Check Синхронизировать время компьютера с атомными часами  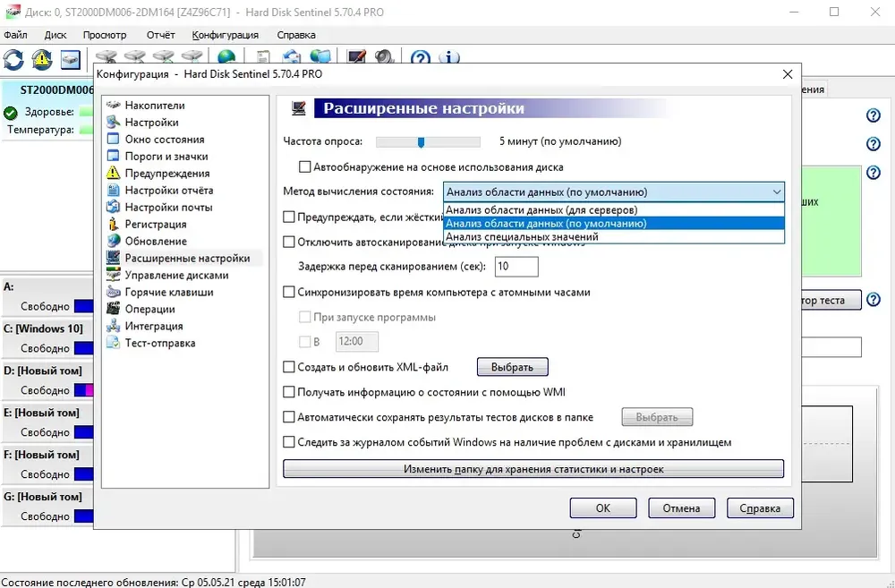289,293
